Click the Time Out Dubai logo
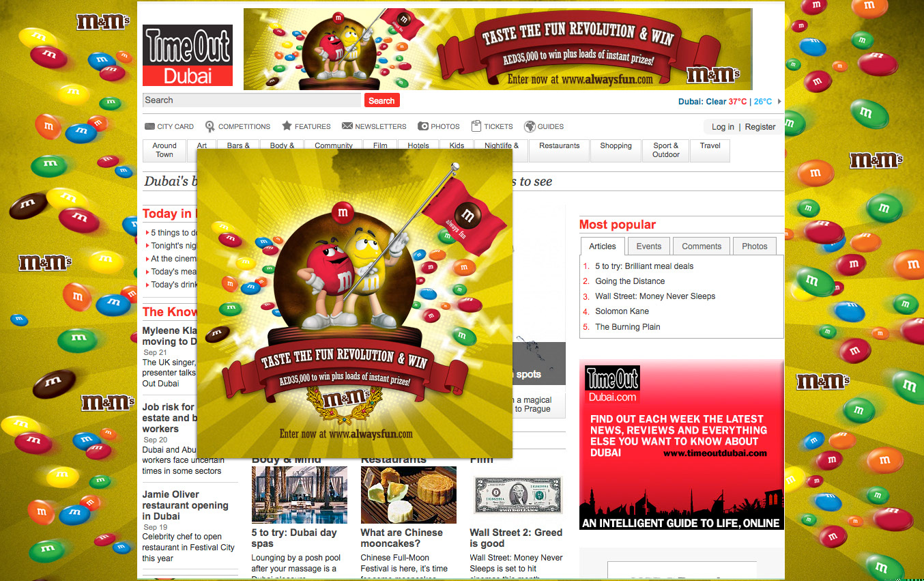 coord(188,55)
